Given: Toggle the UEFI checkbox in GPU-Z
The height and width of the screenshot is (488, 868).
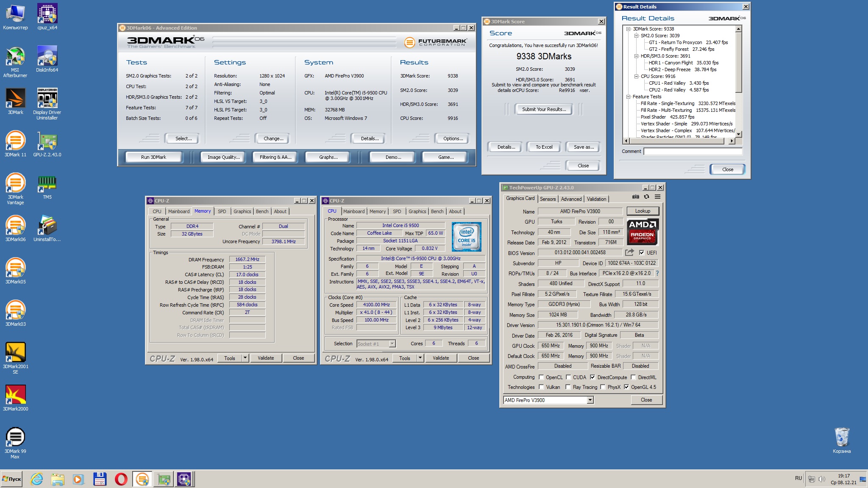Looking at the screenshot, I should pos(642,252).
